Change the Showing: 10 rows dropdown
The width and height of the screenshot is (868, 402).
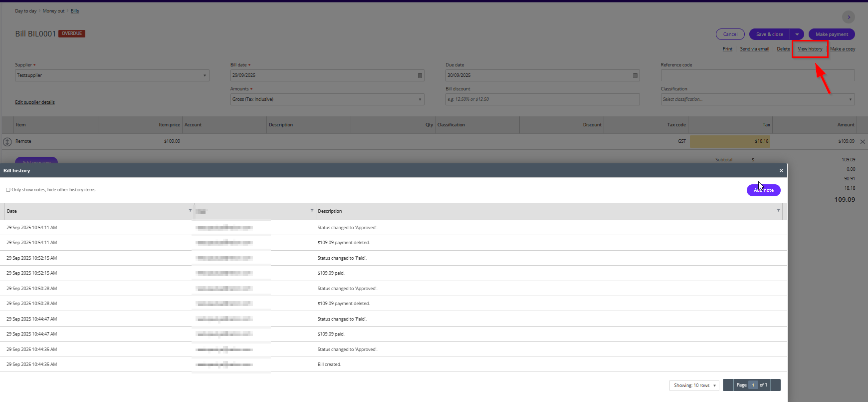tap(694, 386)
